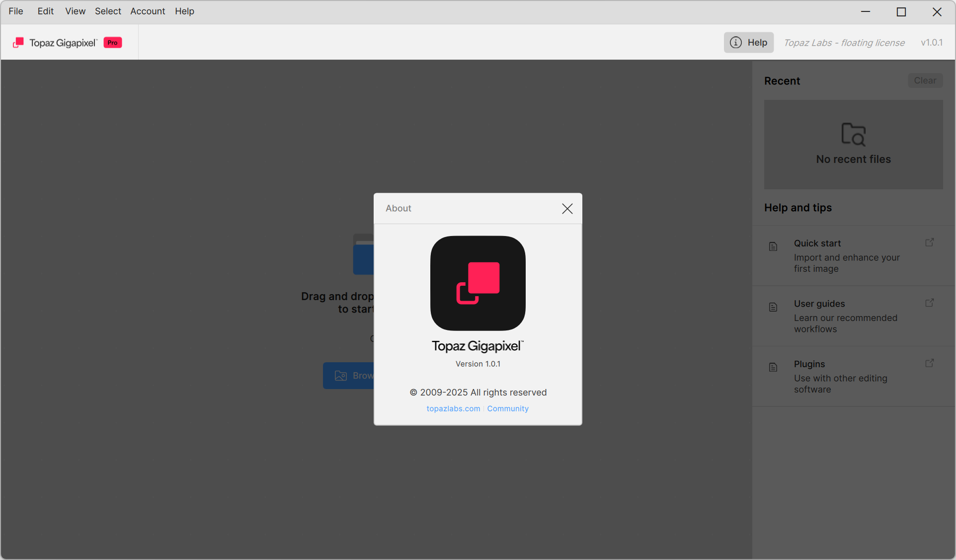Image resolution: width=956 pixels, height=560 pixels.
Task: Open Plugins external link icon
Action: coord(929,363)
